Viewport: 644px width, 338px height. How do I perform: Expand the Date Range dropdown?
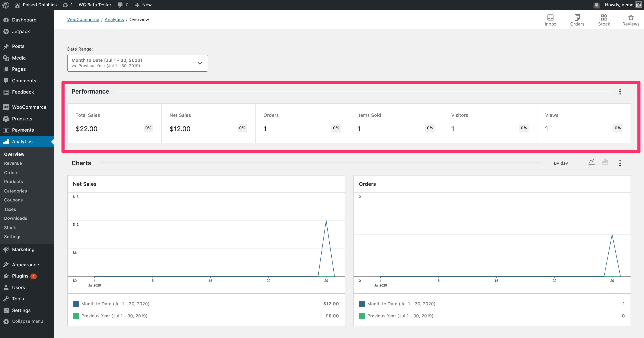[137, 63]
